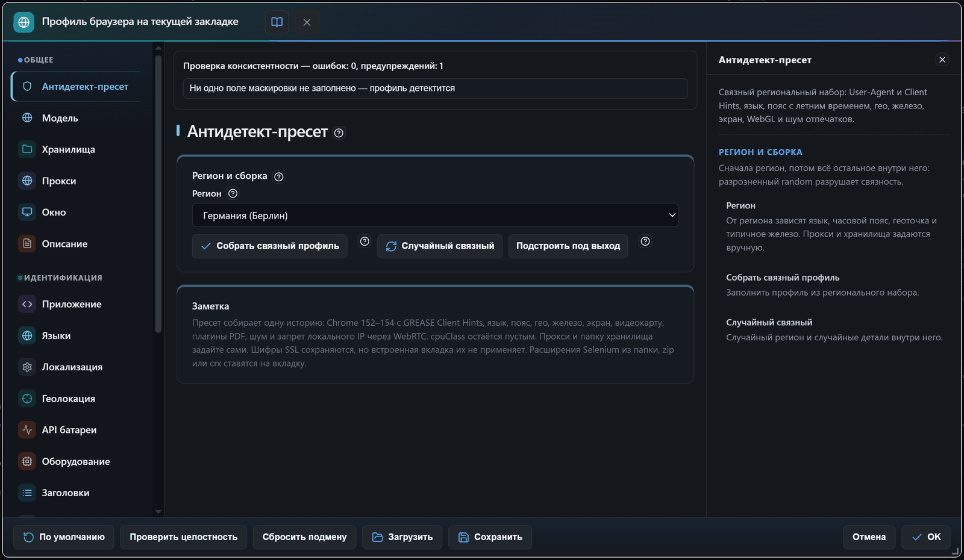Click the pulse icon beside API батареи
This screenshot has height=560, width=964.
pos(27,430)
